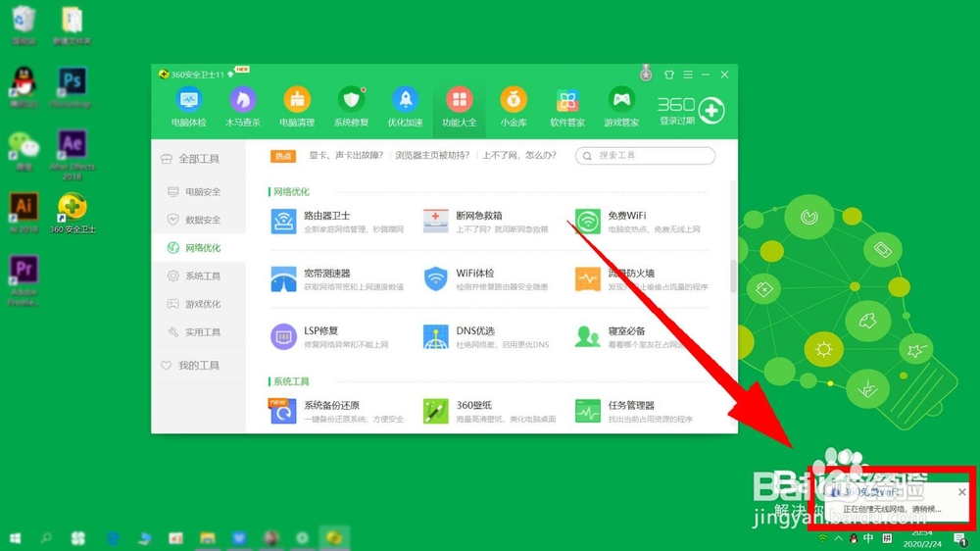
Task: Open After Effects 2018 desktop shortcut
Action: pyautogui.click(x=72, y=155)
